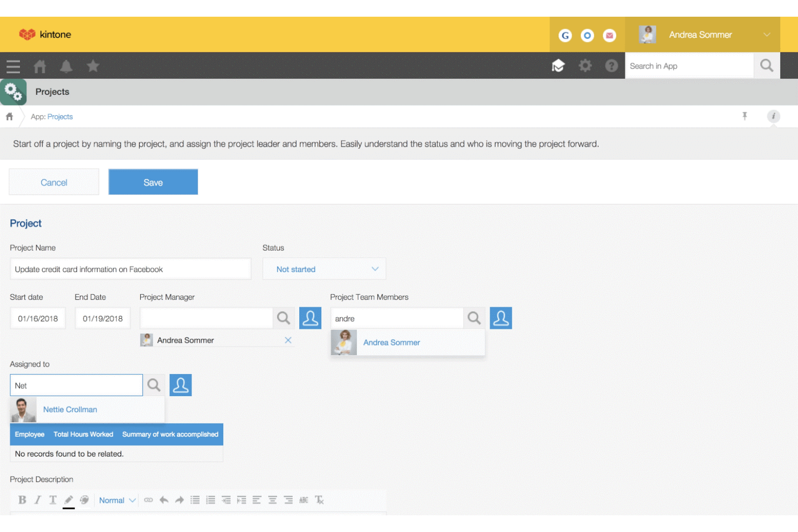Open the hamburger navigation menu

[13, 66]
